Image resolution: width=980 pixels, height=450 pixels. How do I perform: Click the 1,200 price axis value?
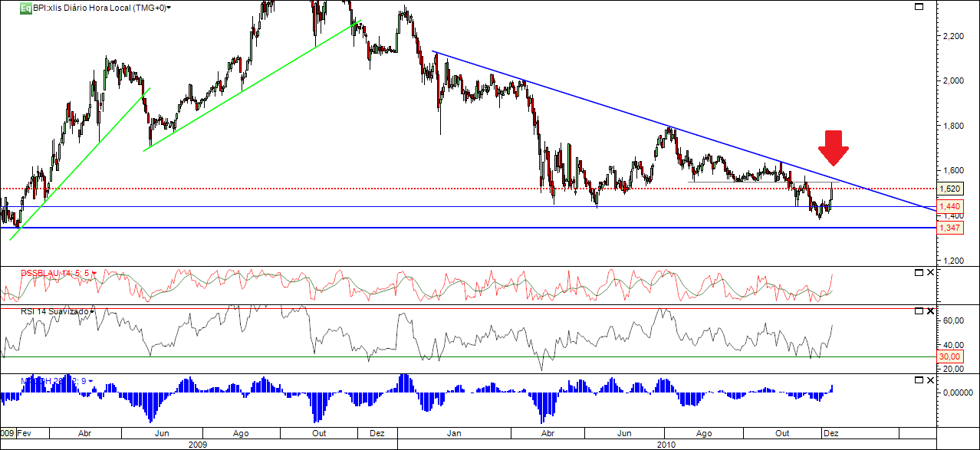(x=953, y=261)
